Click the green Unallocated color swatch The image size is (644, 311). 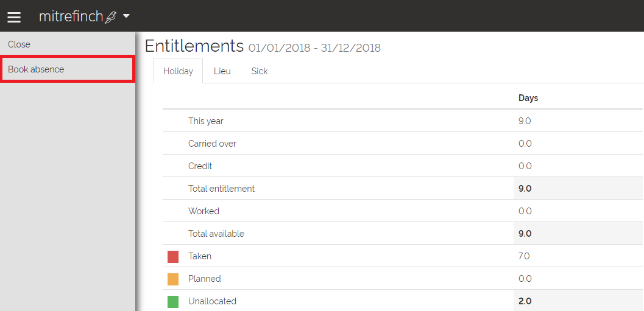tap(173, 301)
